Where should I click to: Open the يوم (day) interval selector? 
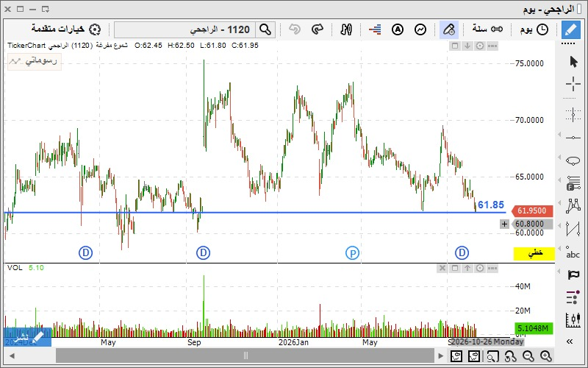pyautogui.click(x=534, y=29)
